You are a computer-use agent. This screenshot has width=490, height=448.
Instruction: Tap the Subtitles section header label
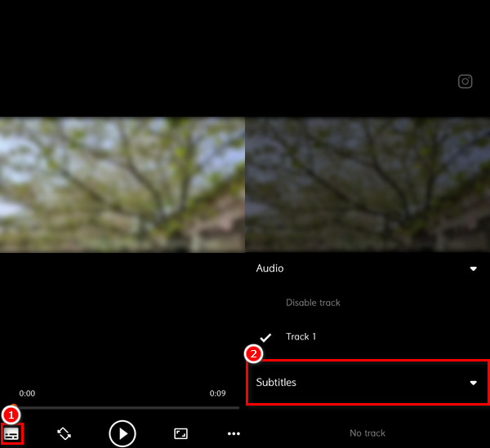point(276,383)
